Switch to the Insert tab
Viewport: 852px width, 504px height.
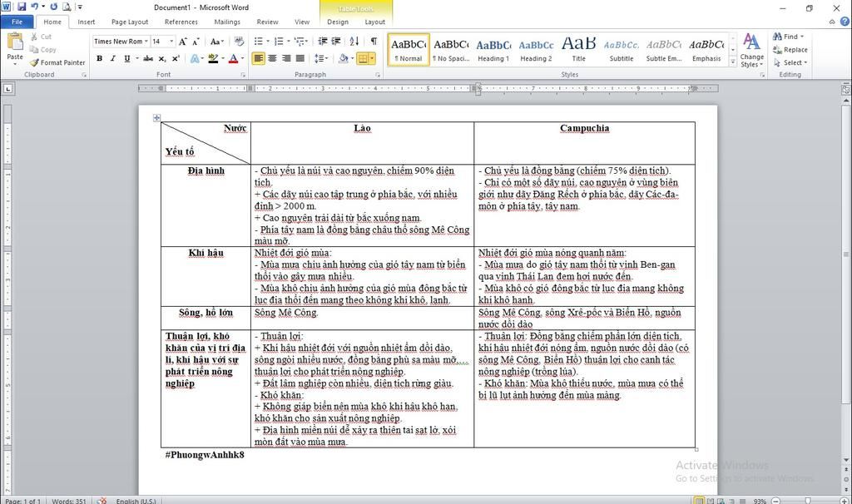[x=86, y=22]
